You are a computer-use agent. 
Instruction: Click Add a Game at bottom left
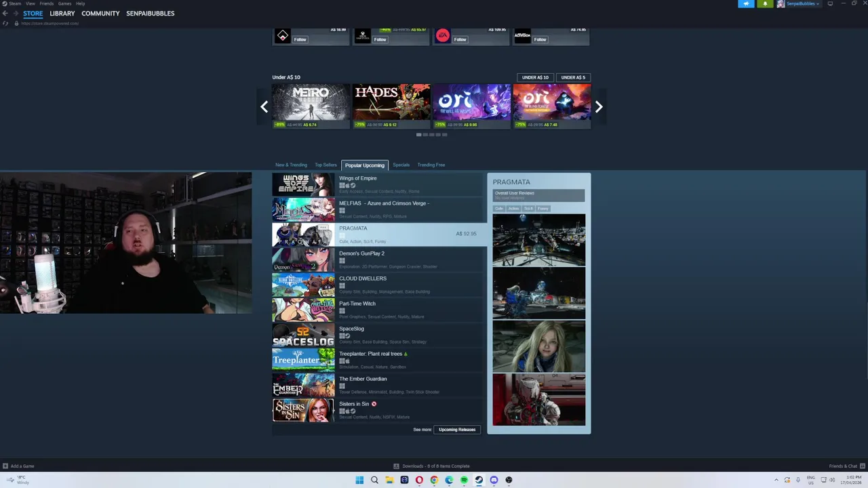tap(18, 466)
